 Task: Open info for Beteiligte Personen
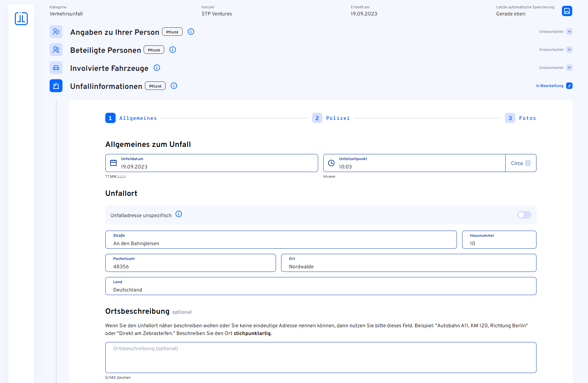[x=173, y=50]
